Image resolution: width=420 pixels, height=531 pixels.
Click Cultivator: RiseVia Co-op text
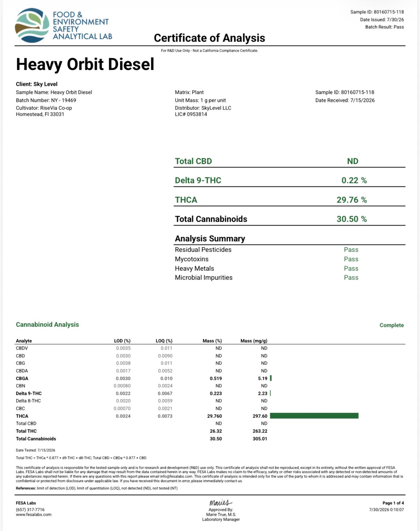[x=44, y=108]
